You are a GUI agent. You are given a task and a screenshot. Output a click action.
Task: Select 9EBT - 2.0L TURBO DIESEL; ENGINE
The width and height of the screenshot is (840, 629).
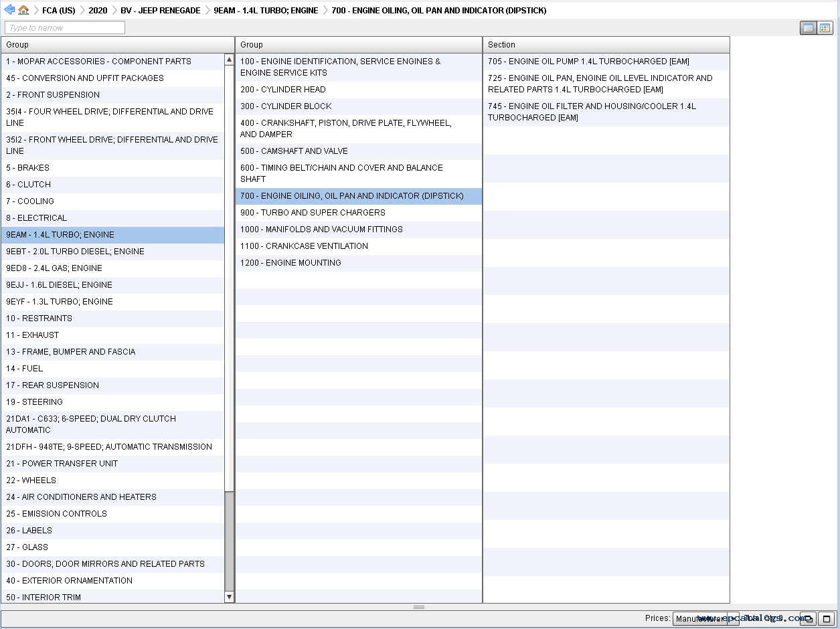pos(112,252)
